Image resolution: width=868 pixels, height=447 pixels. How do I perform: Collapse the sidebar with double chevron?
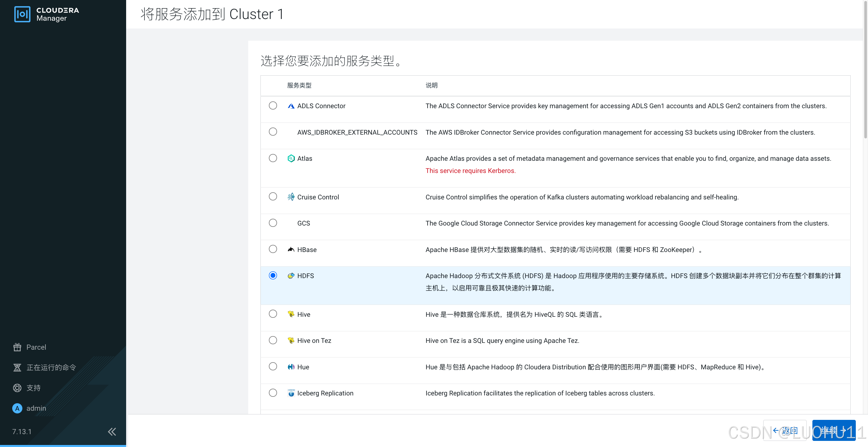112,432
